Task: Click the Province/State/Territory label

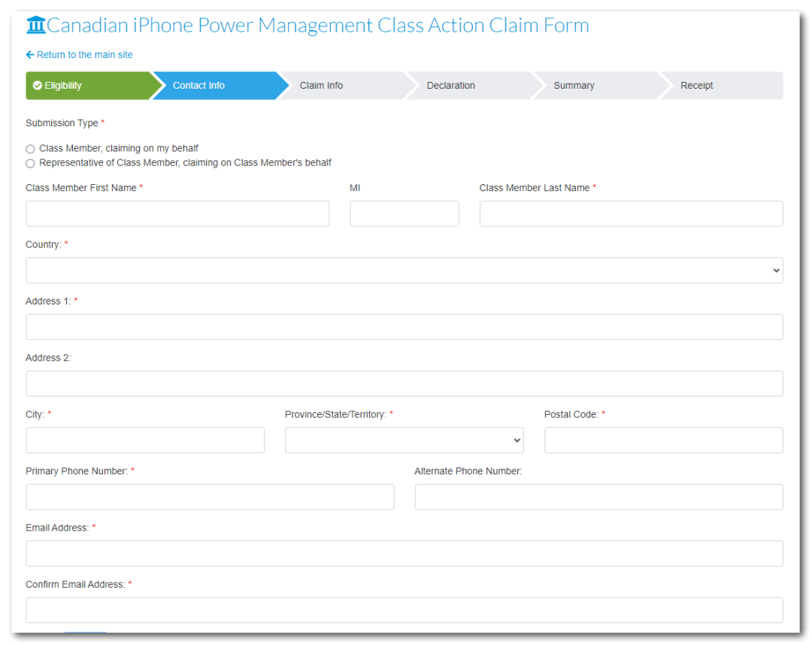Action: point(335,415)
